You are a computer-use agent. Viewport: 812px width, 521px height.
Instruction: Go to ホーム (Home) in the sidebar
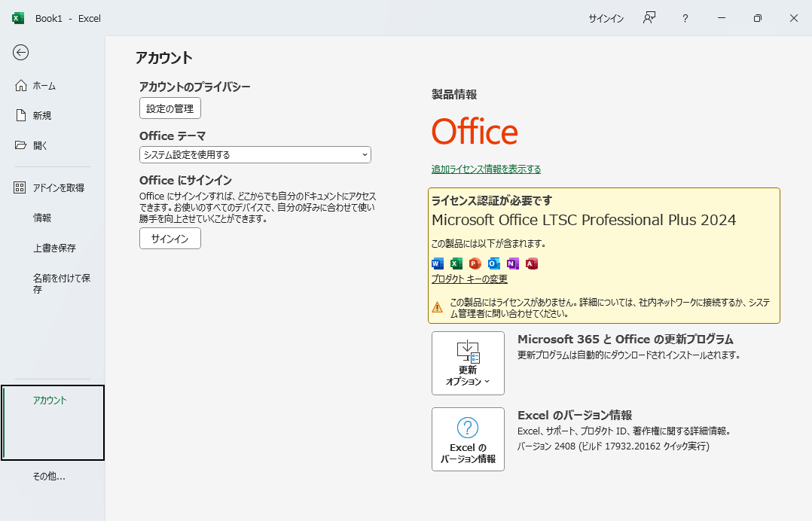click(x=44, y=86)
